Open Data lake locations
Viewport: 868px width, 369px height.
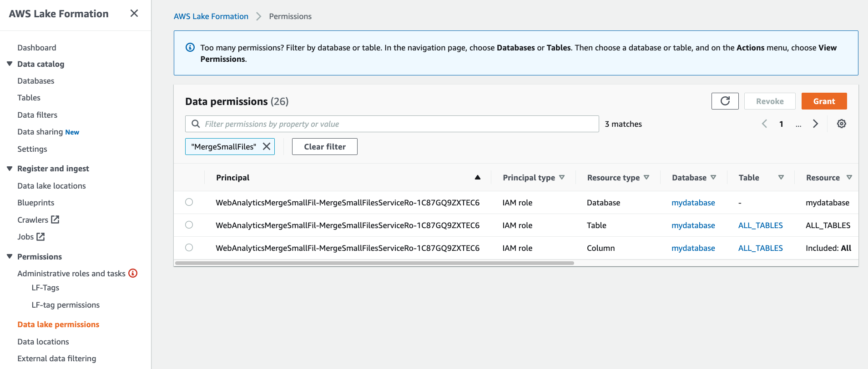(x=51, y=186)
